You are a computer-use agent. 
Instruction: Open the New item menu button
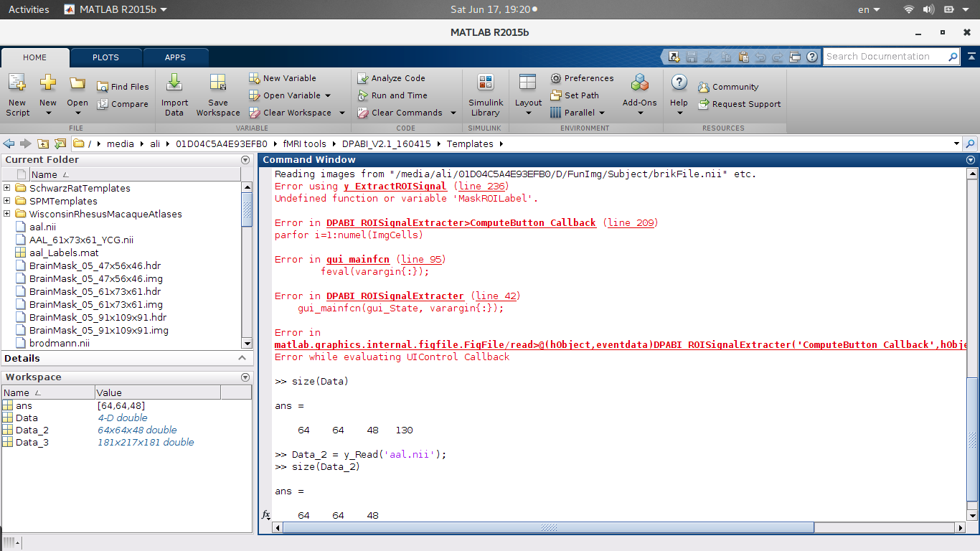pos(47,95)
